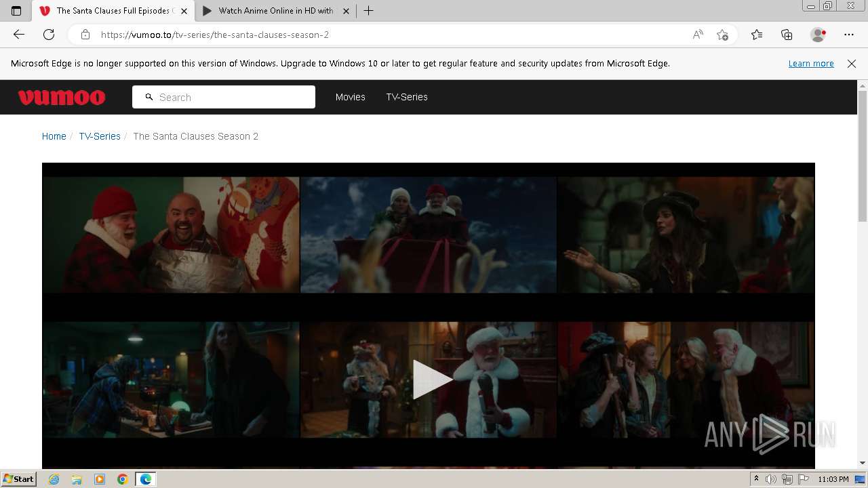
Task: Add this page to favorites star icon
Action: 722,35
